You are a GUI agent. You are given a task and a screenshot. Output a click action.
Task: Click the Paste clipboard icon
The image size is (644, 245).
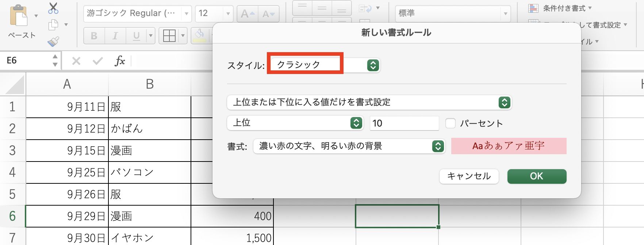[x=18, y=16]
